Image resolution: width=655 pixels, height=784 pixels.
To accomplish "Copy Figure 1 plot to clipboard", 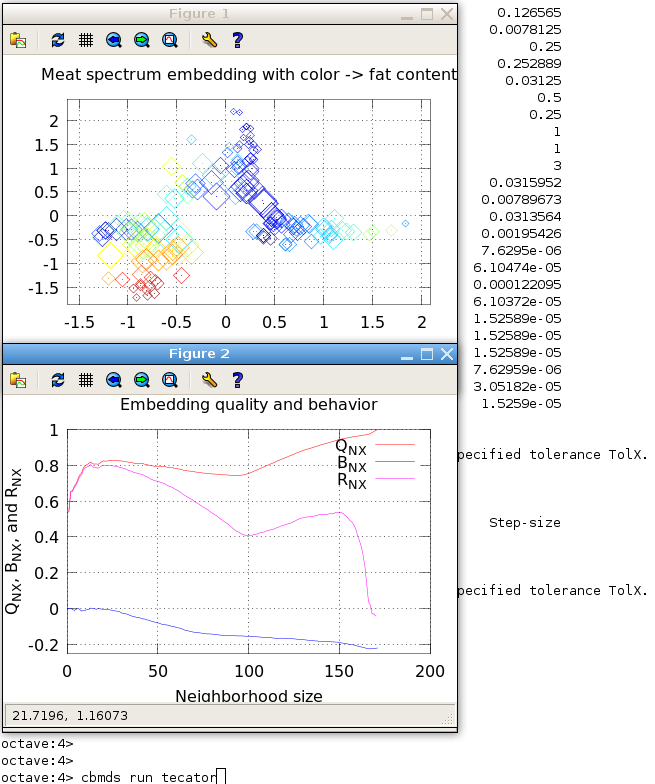I will pyautogui.click(x=18, y=40).
